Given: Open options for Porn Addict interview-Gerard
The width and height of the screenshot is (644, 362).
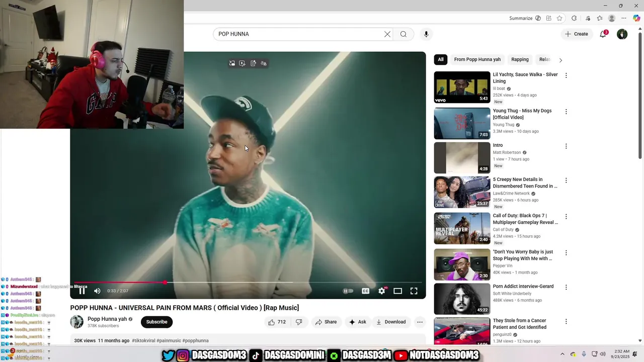Looking at the screenshot, I should click(x=566, y=288).
